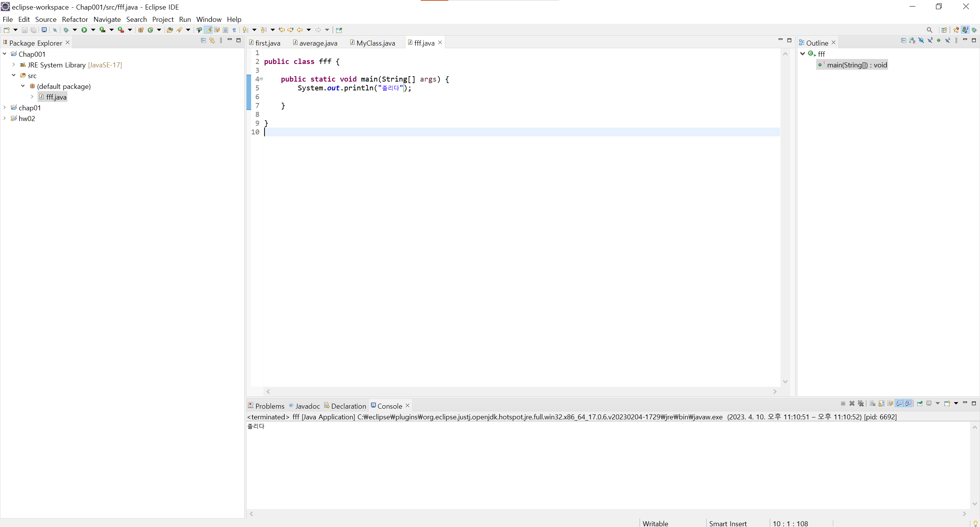Click the green Run button in toolbar
Image resolution: width=980 pixels, height=527 pixels.
click(x=84, y=30)
